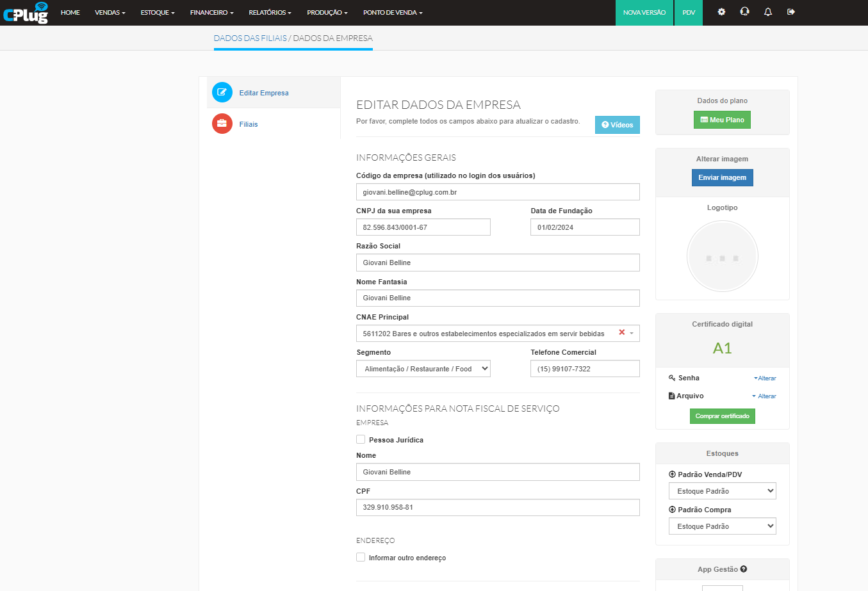868x591 pixels.
Task: Expand Padrão Venda/PDV stock dropdown
Action: tap(722, 491)
